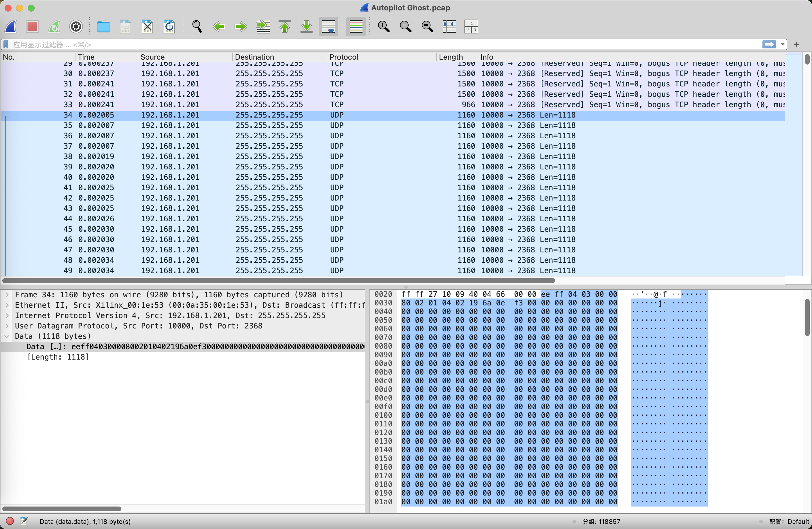This screenshot has width=812, height=529.
Task: Zoom in main window text
Action: click(x=384, y=26)
